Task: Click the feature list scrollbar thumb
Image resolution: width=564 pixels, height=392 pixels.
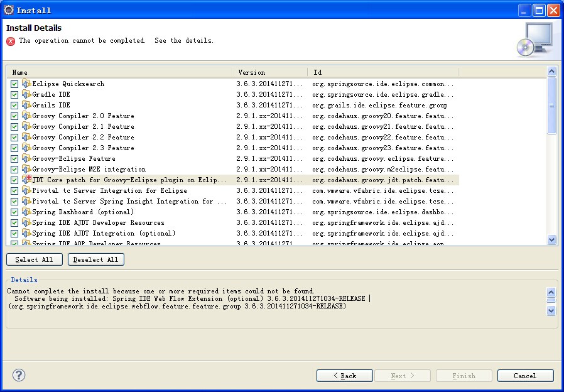Action: [551, 106]
